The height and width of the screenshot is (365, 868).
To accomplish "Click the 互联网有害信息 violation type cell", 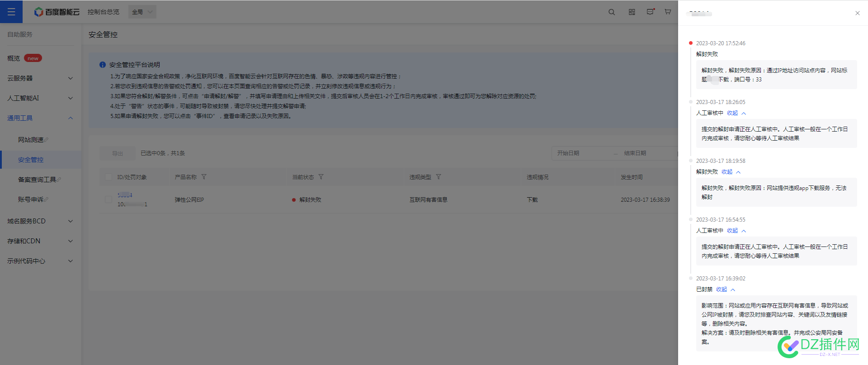I will (429, 199).
